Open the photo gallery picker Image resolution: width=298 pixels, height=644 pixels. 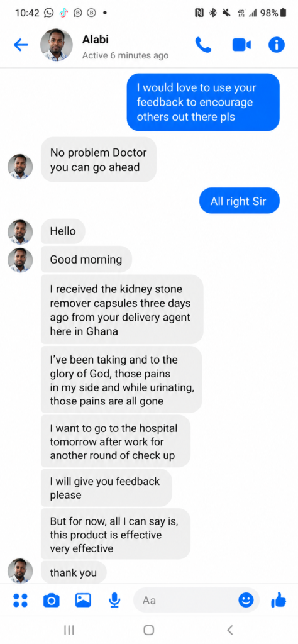tap(83, 601)
